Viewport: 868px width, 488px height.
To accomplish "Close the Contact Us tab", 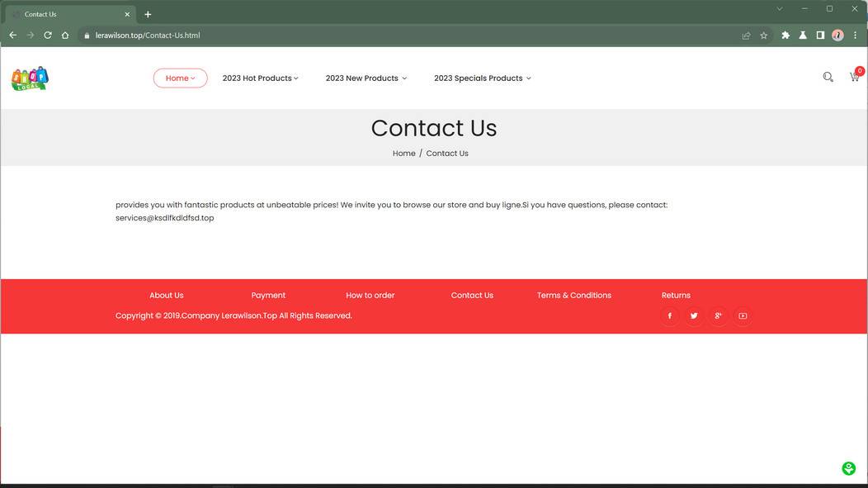I will point(127,14).
